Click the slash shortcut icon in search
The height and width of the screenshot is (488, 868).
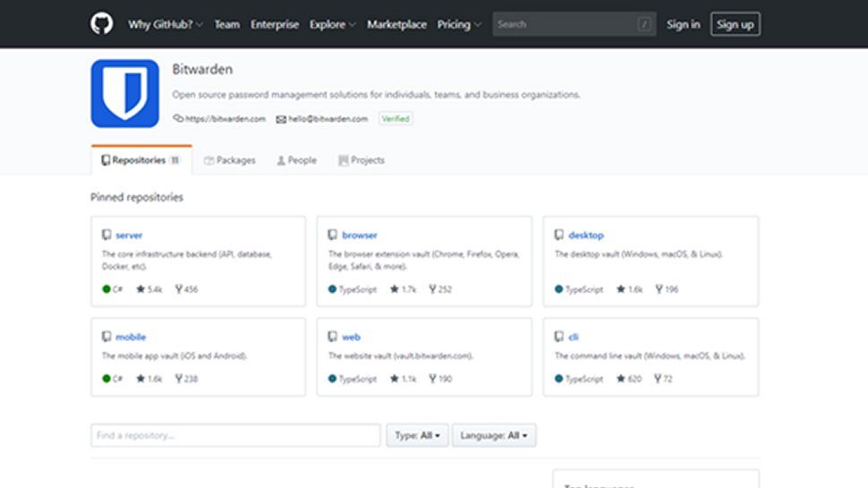tap(643, 24)
